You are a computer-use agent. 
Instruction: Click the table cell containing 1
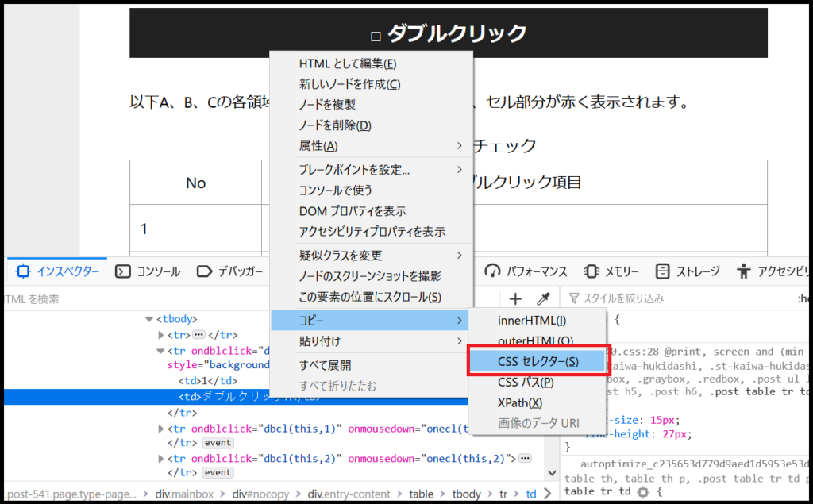[x=195, y=229]
